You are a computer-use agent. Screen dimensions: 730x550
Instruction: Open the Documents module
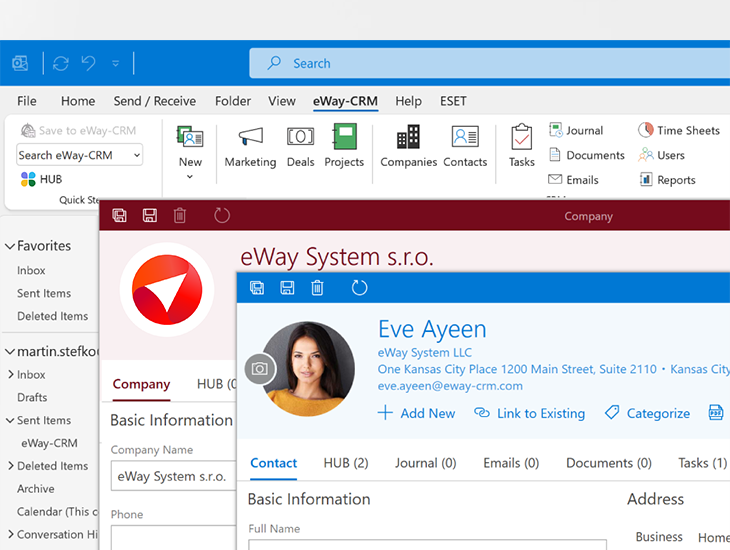pos(587,155)
